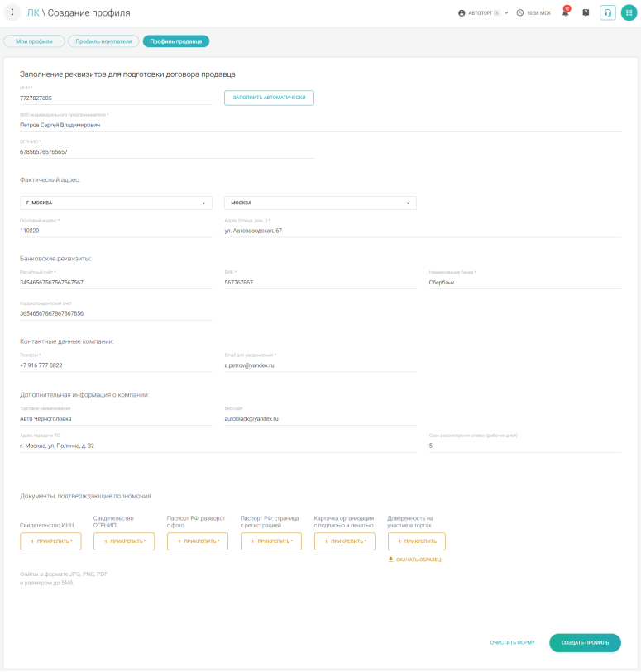This screenshot has width=641, height=672.
Task: Click the help question mark icon
Action: coord(586,12)
